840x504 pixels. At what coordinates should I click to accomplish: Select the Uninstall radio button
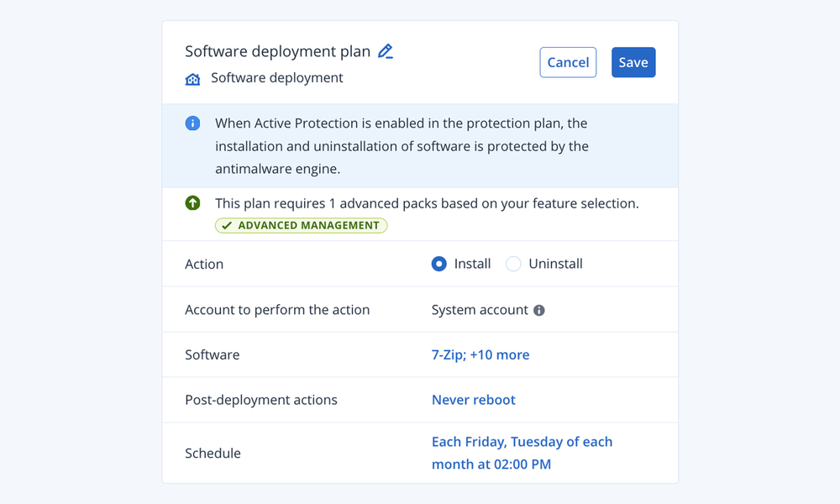[513, 264]
